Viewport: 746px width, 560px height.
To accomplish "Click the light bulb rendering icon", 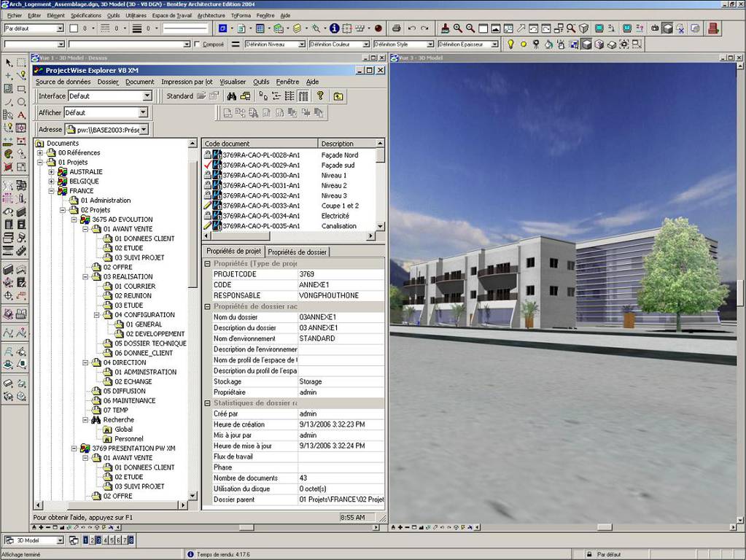I will (x=510, y=44).
